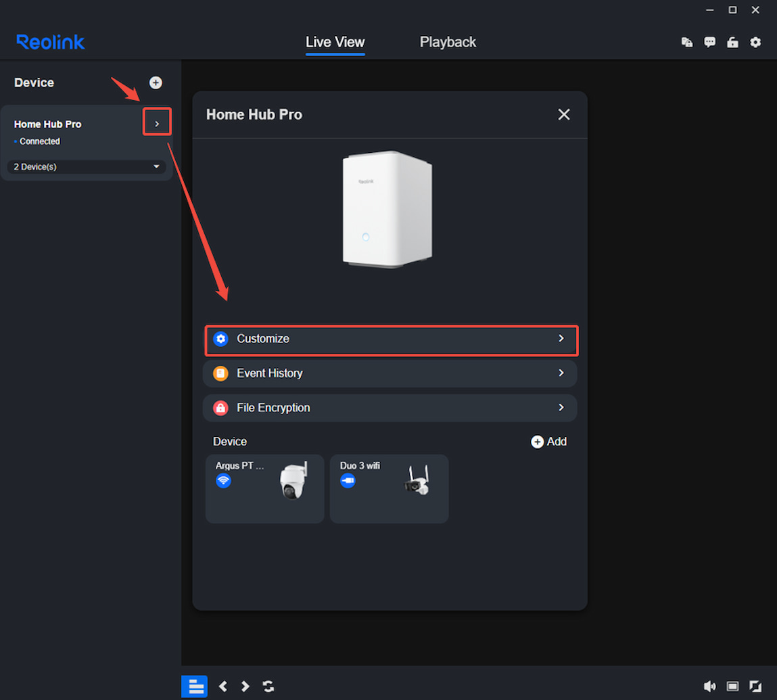The width and height of the screenshot is (777, 700).
Task: Click Duo 3 wifi wired connection icon
Action: tap(348, 481)
